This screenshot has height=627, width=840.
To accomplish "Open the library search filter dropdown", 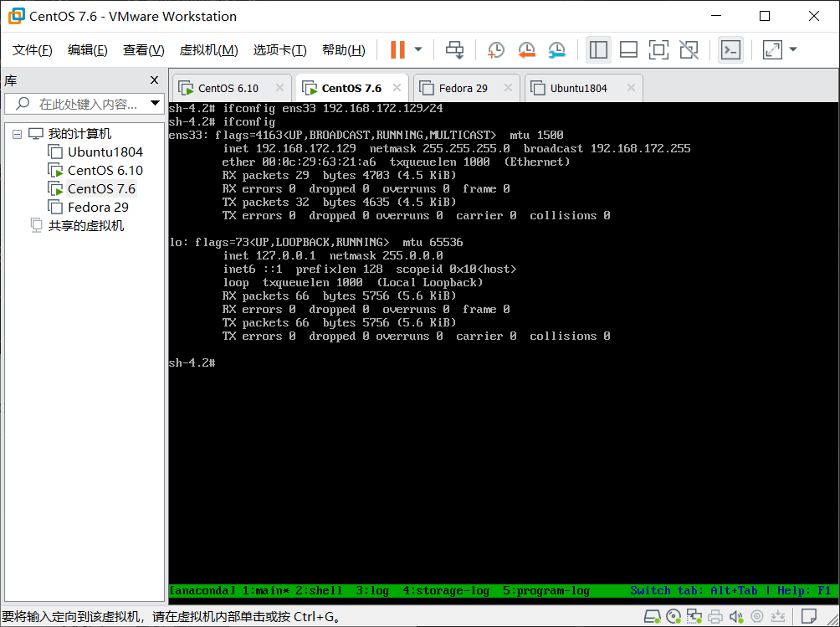I will [156, 104].
